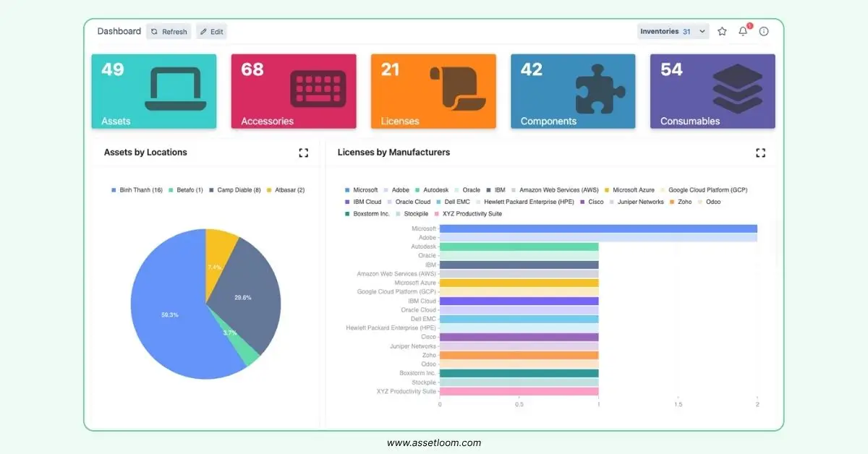The image size is (868, 454).
Task: Click the pink XYZ Productivity Suite bar
Action: (519, 391)
